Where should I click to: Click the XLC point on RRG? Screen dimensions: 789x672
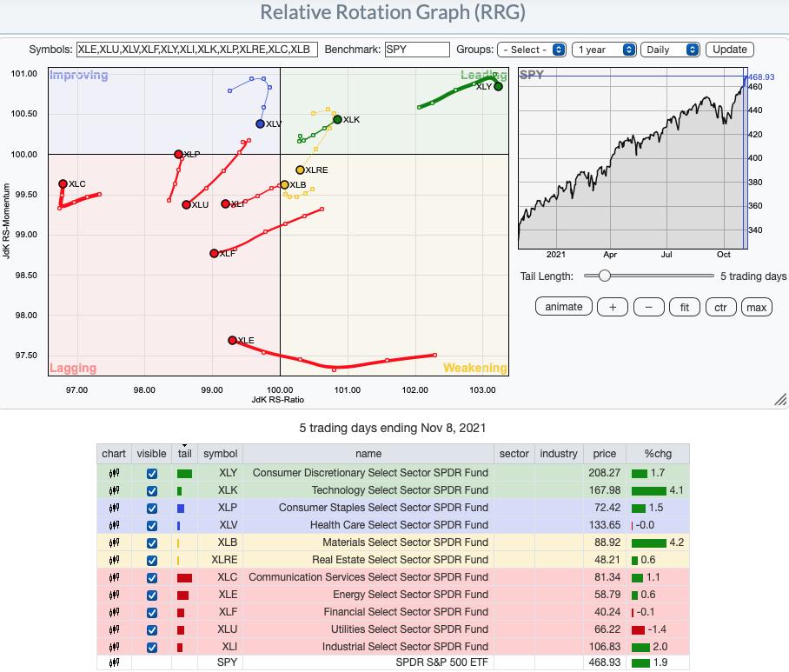(x=63, y=183)
